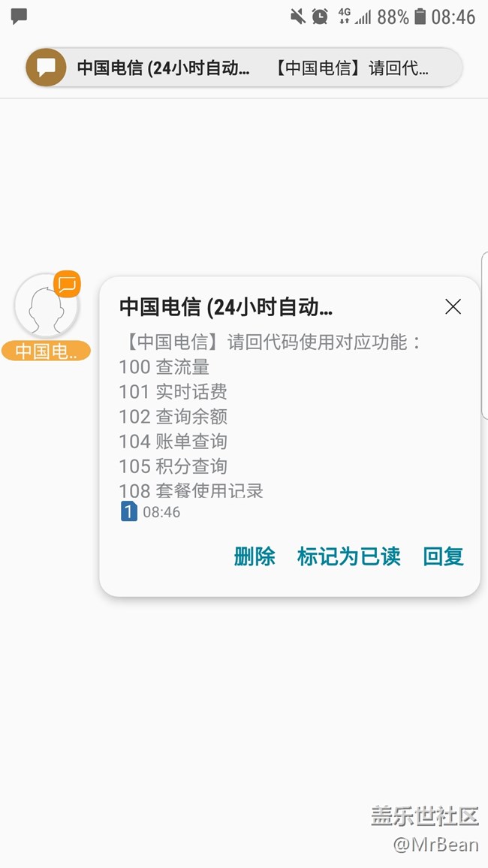
Task: Tap the muted sound icon in status bar
Action: click(x=298, y=16)
